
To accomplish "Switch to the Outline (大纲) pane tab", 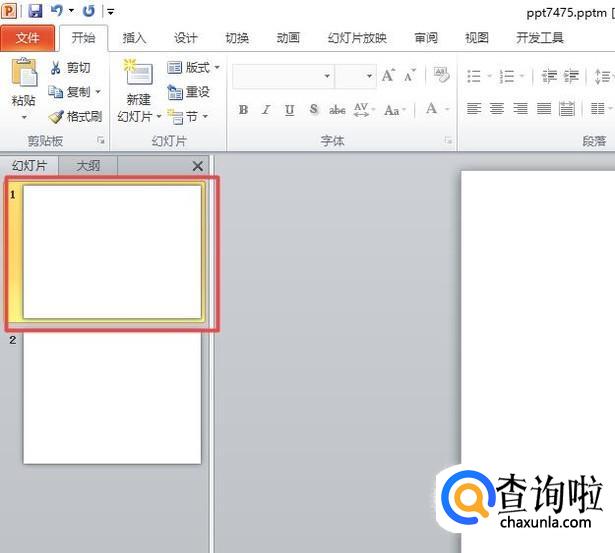I will pos(88,166).
